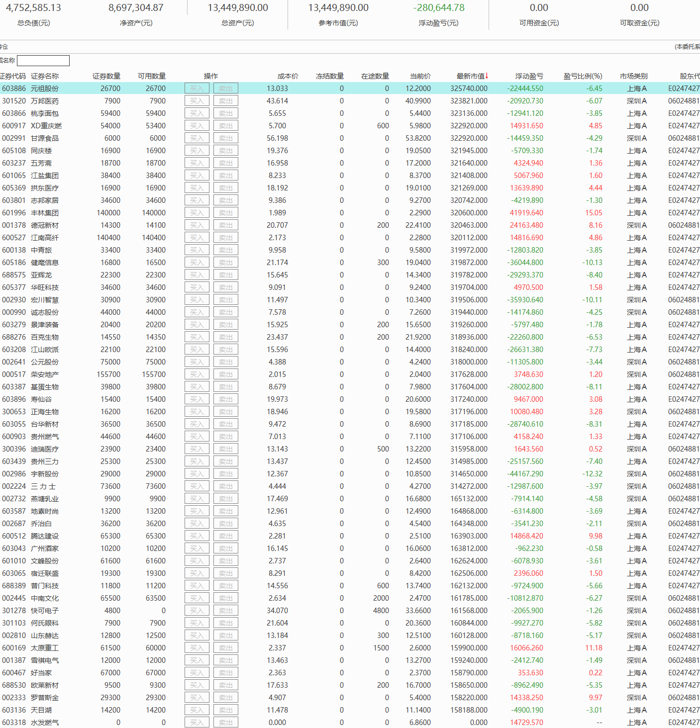Image resolution: width=700 pixels, height=728 pixels.
Task: Select the 桃李面包 stock row
Action: pyautogui.click(x=45, y=113)
